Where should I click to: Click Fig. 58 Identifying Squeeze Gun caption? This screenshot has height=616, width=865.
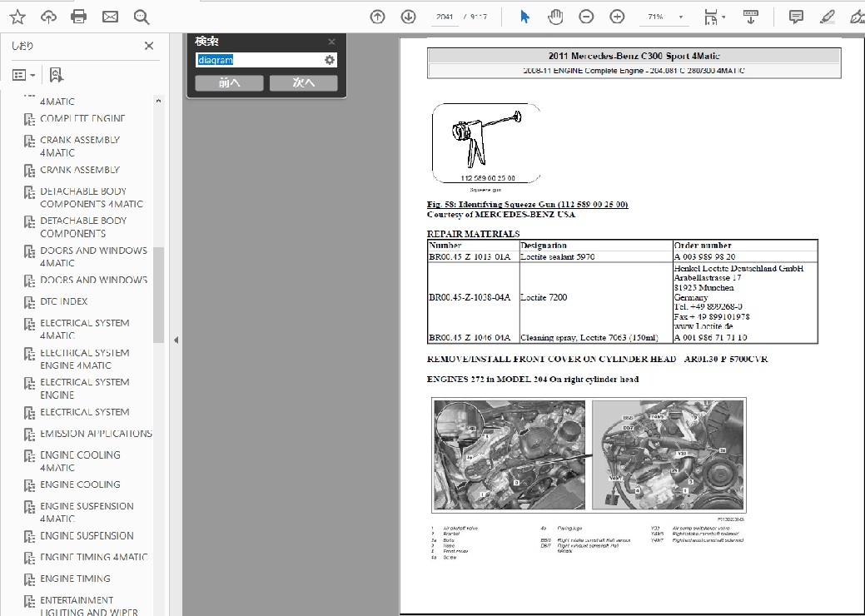(x=527, y=205)
